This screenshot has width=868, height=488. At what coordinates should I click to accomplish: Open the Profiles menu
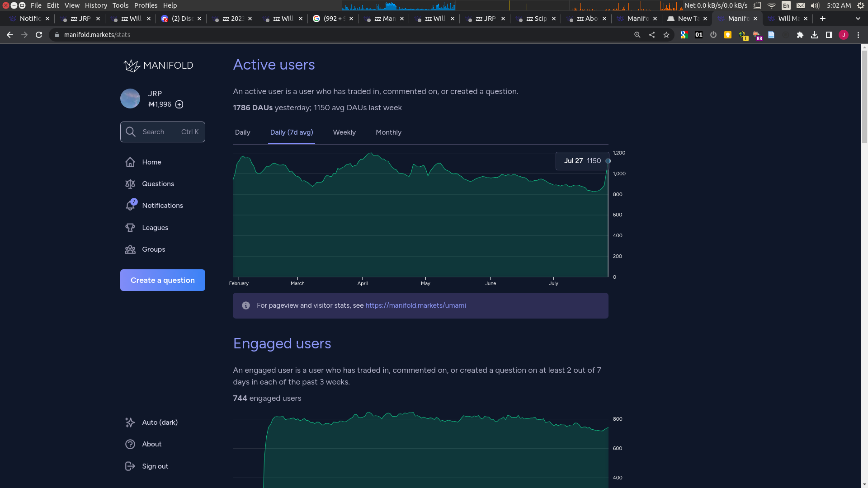click(146, 5)
